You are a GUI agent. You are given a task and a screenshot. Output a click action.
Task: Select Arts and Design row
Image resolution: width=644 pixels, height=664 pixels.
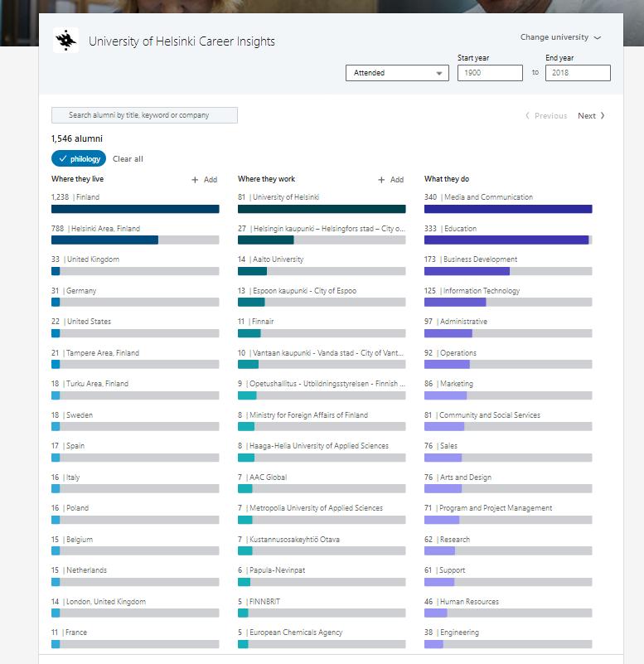[508, 483]
